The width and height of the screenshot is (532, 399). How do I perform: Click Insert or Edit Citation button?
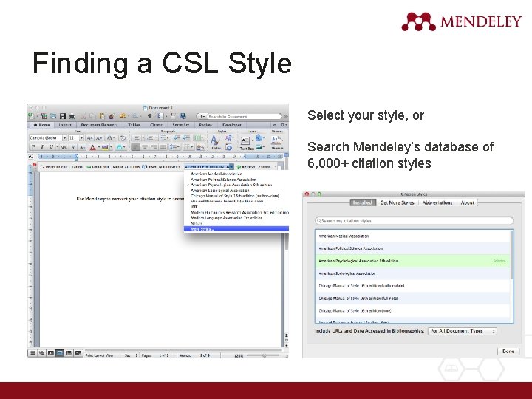[x=61, y=166]
